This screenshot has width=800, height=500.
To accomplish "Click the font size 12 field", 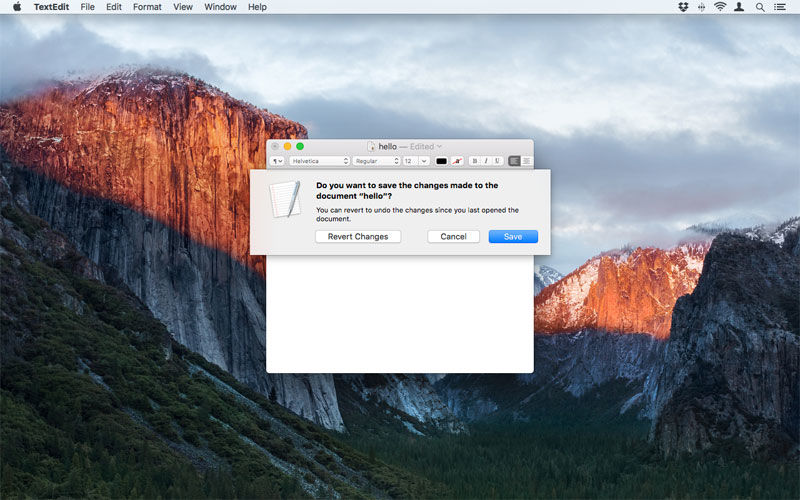I will tap(410, 161).
